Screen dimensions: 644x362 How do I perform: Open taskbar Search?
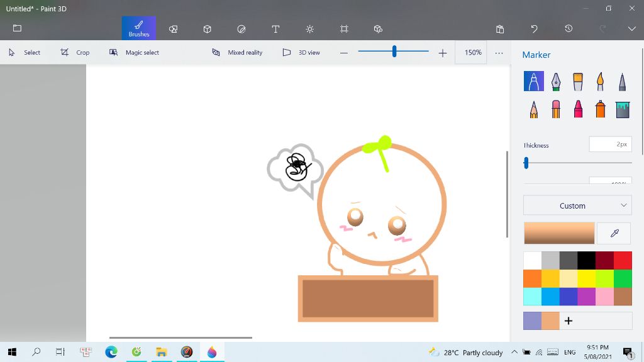pos(36,352)
